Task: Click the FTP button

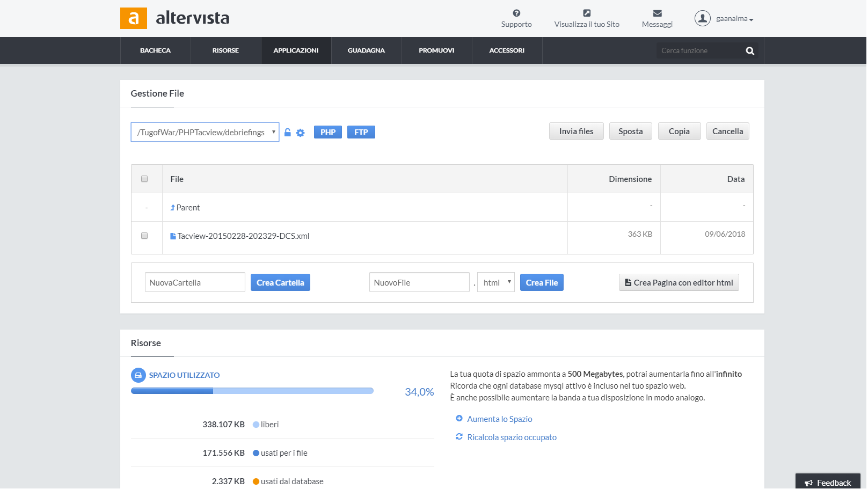Action: point(361,132)
